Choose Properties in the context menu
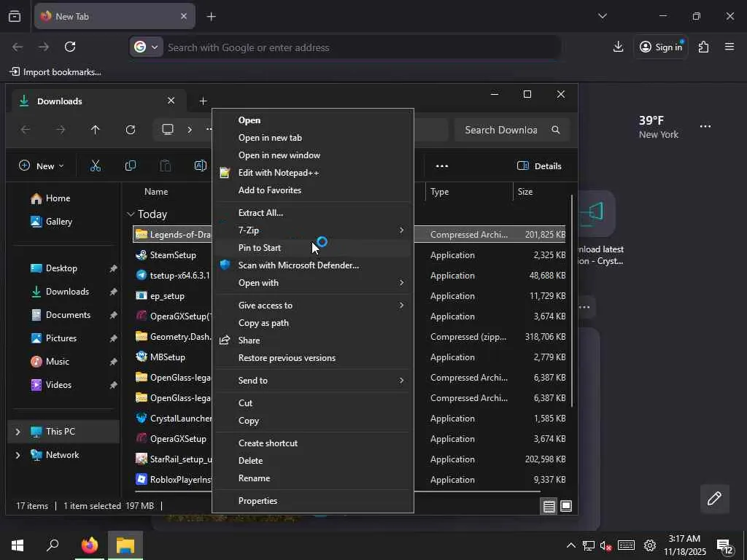Screen dimensions: 747x560 (x=258, y=501)
